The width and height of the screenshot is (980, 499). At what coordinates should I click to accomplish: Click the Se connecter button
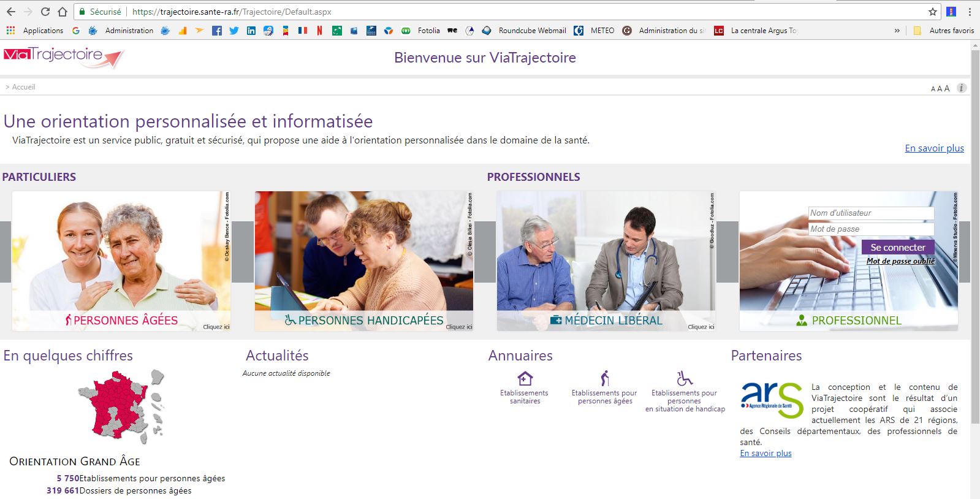coord(898,247)
